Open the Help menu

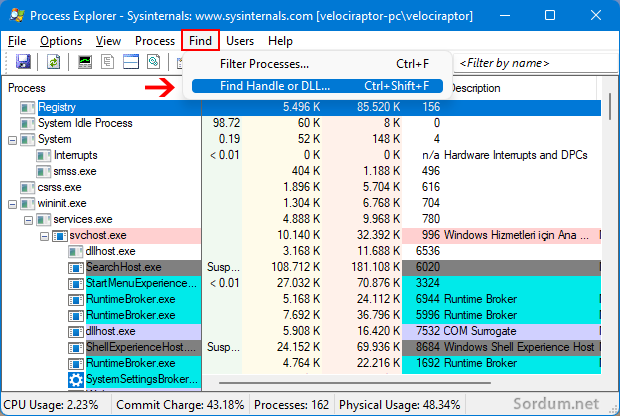280,41
